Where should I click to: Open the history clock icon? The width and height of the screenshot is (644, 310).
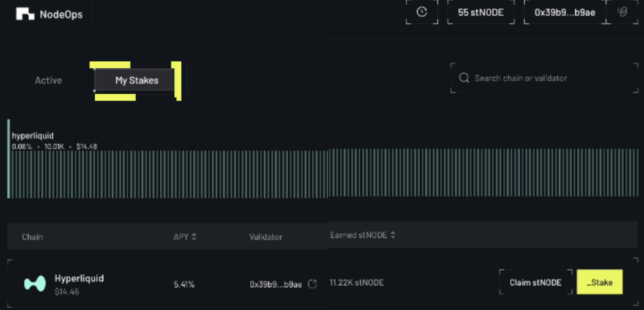coord(422,12)
